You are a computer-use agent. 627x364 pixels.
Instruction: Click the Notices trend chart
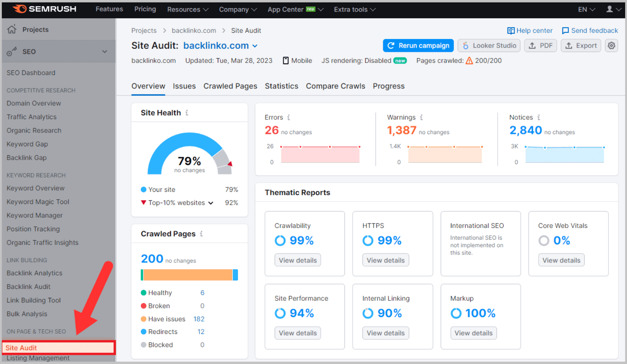(x=565, y=154)
